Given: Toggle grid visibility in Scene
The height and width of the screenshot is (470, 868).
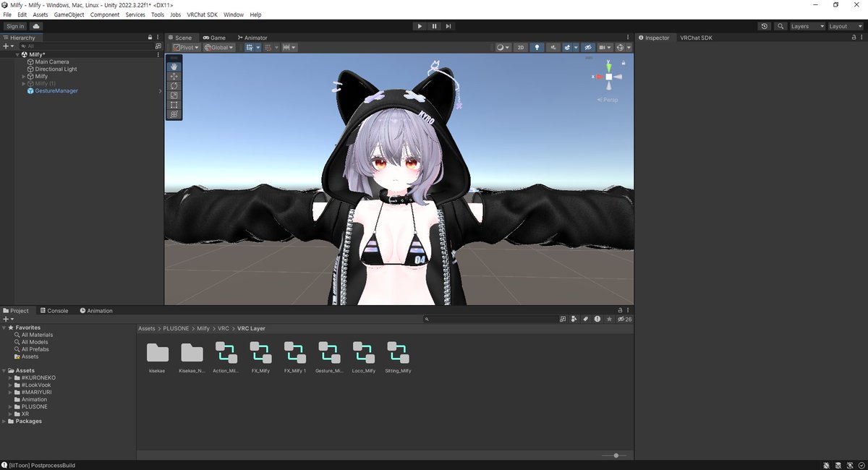Looking at the screenshot, I should pyautogui.click(x=250, y=47).
